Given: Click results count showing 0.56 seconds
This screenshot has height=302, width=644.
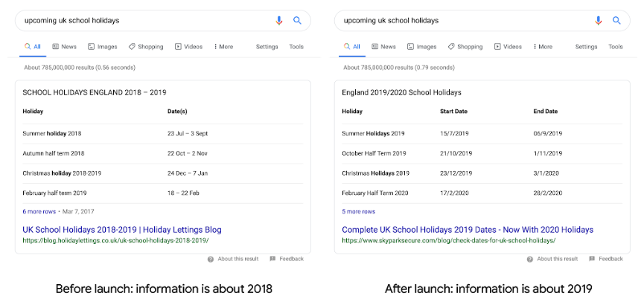Looking at the screenshot, I should pyautogui.click(x=80, y=67).
